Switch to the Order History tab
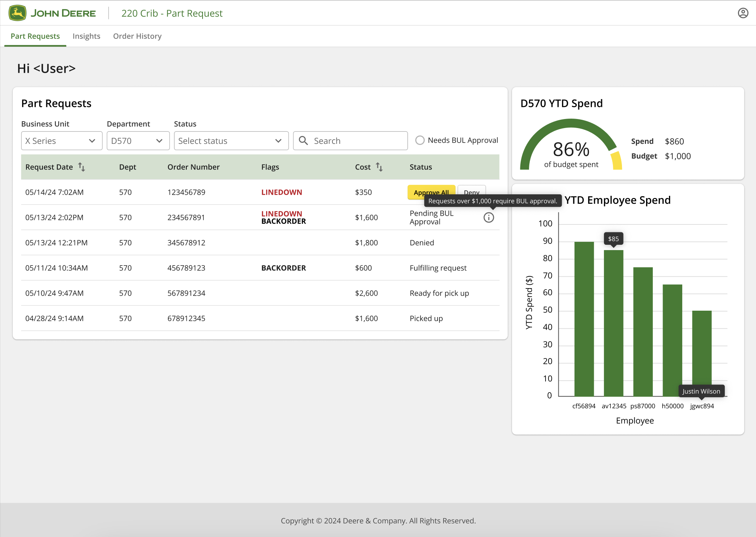 (137, 36)
